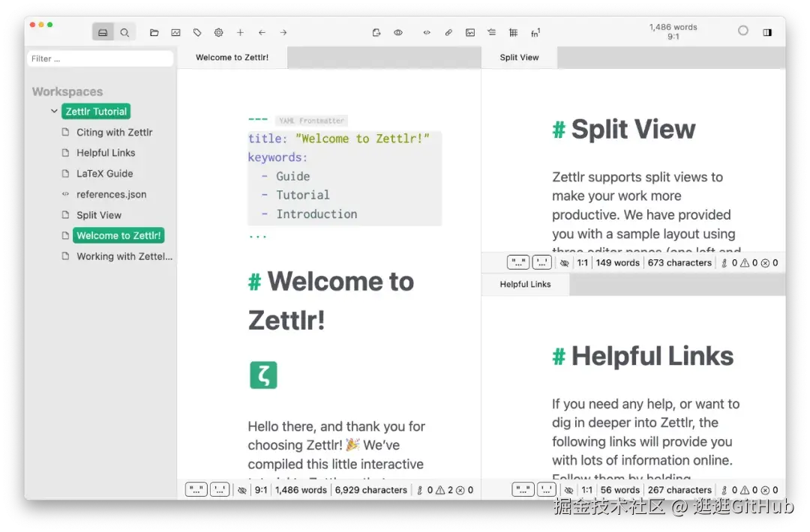Go forward with the right arrow
Image resolution: width=810 pixels, height=532 pixels.
tap(283, 32)
